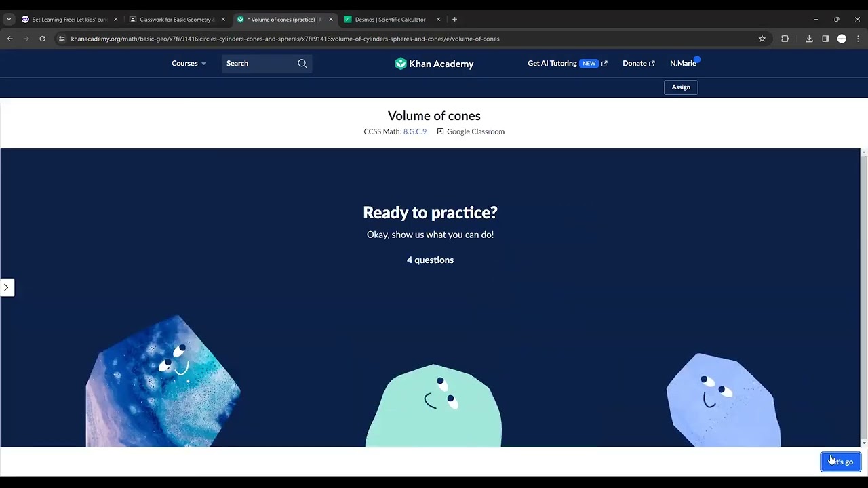
Task: Switch to Classwork for Basic Geometry tab
Action: 176,20
